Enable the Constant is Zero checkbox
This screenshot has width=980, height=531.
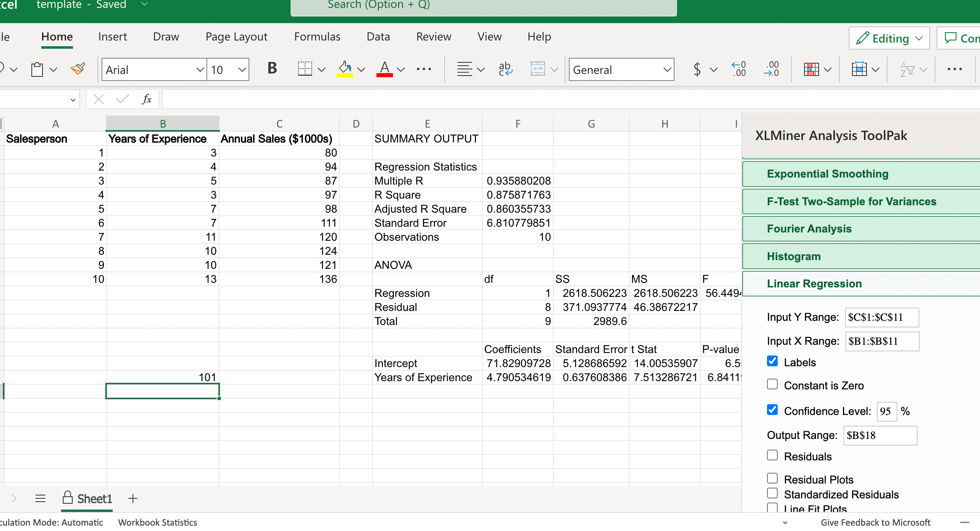772,384
